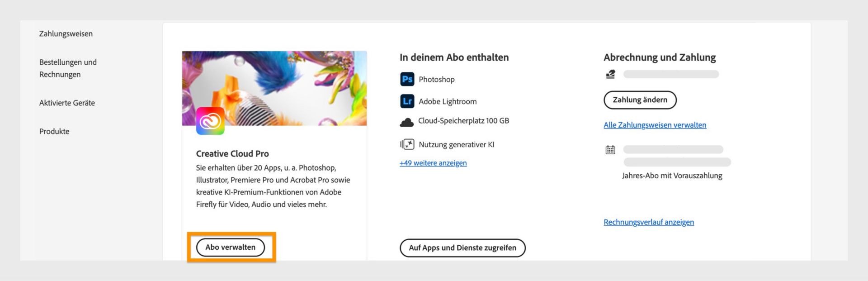Go to Aktivierte Geräte section
The height and width of the screenshot is (281, 868).
[67, 103]
